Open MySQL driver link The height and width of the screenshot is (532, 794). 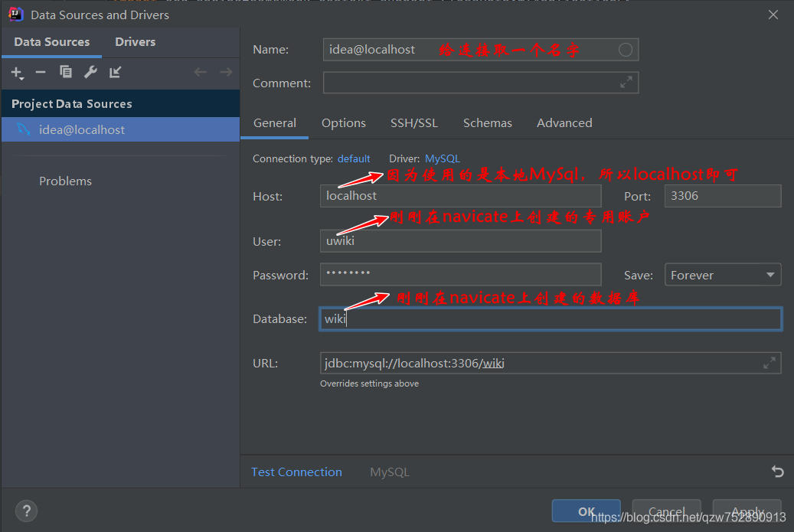tap(442, 159)
